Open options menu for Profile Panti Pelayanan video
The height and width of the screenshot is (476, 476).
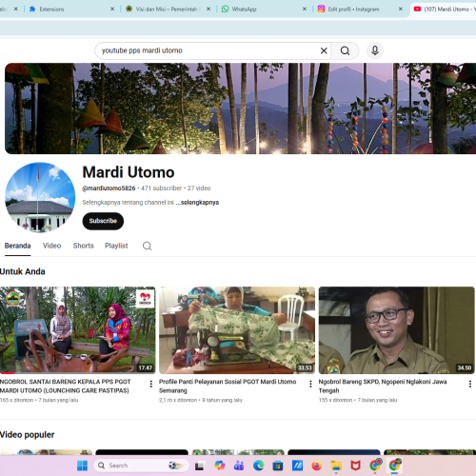tap(310, 384)
